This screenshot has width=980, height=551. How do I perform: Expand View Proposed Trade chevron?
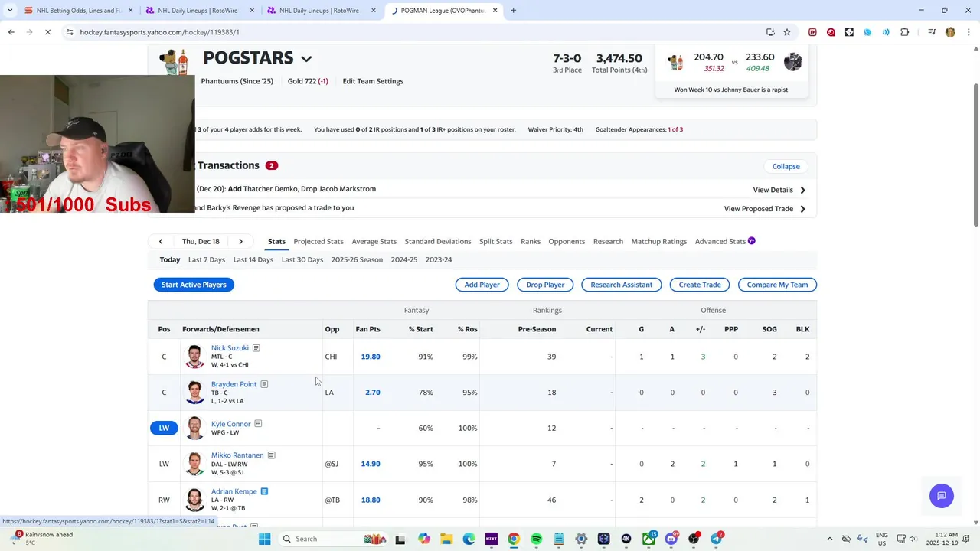point(802,209)
